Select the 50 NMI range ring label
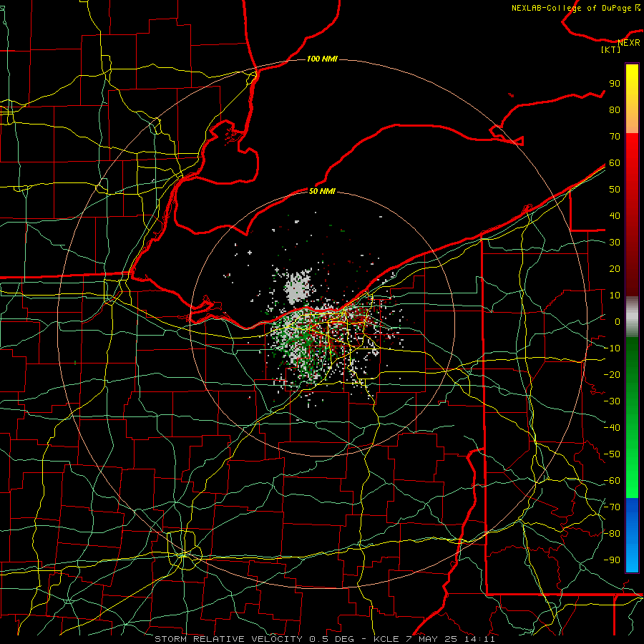 coord(322,191)
